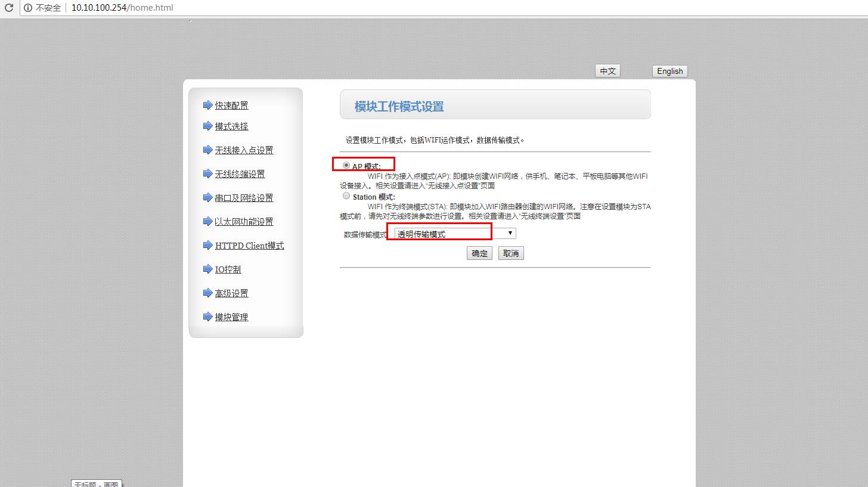Screen dimensions: 868x487
Task: Reload the page with the refresh icon
Action: point(9,8)
